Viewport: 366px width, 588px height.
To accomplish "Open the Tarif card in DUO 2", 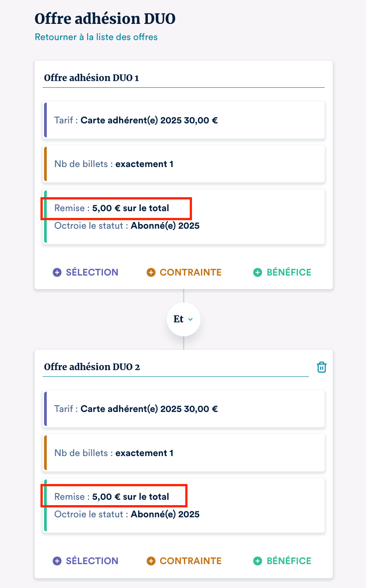I will coord(183,409).
